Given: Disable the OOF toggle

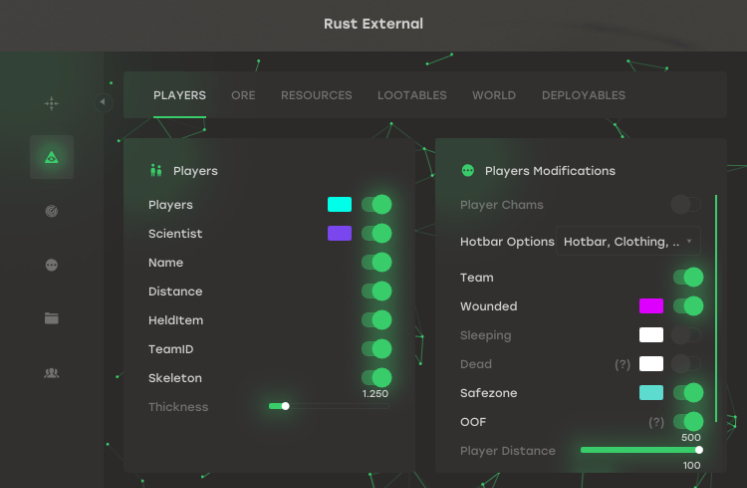Looking at the screenshot, I should 688,422.
